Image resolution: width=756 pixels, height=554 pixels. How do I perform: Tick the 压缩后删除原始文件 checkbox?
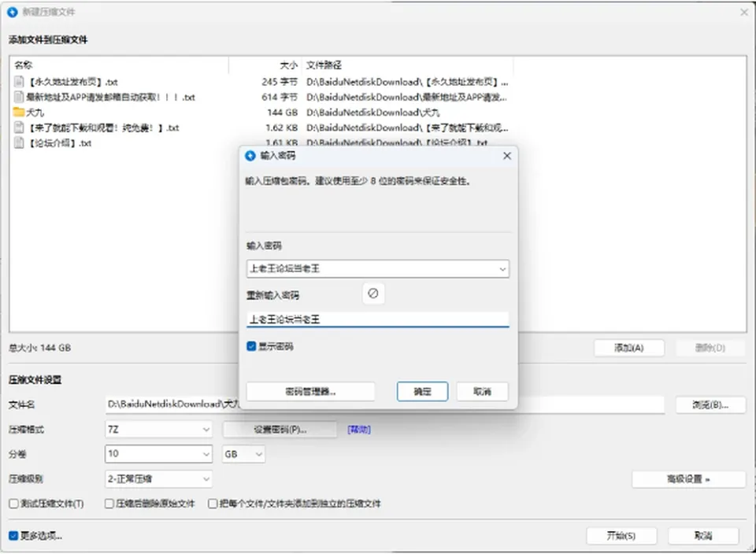(109, 504)
